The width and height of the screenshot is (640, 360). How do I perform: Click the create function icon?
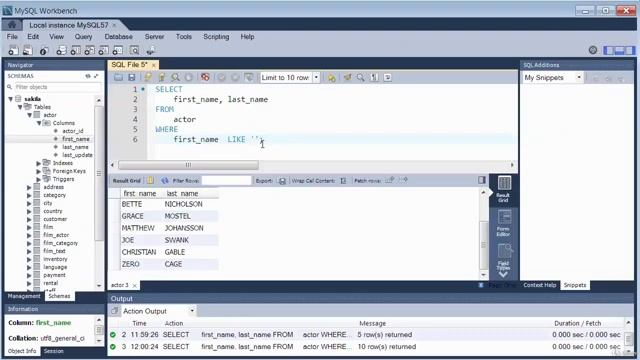[x=118, y=51]
